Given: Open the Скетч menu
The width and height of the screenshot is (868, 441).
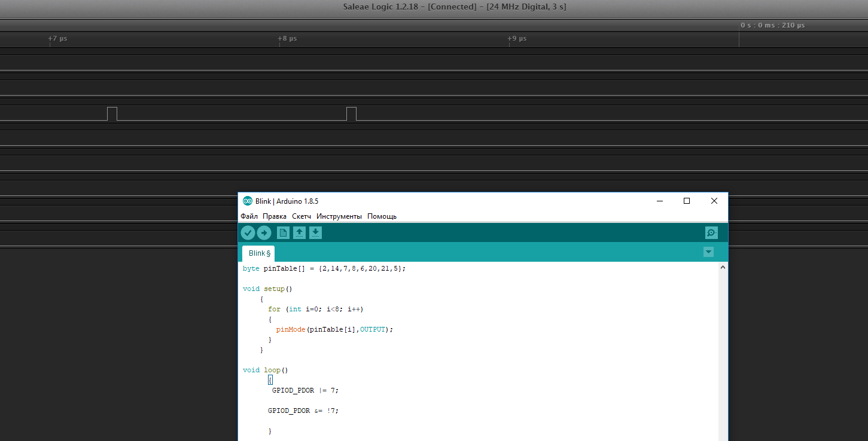Looking at the screenshot, I should click(x=301, y=216).
